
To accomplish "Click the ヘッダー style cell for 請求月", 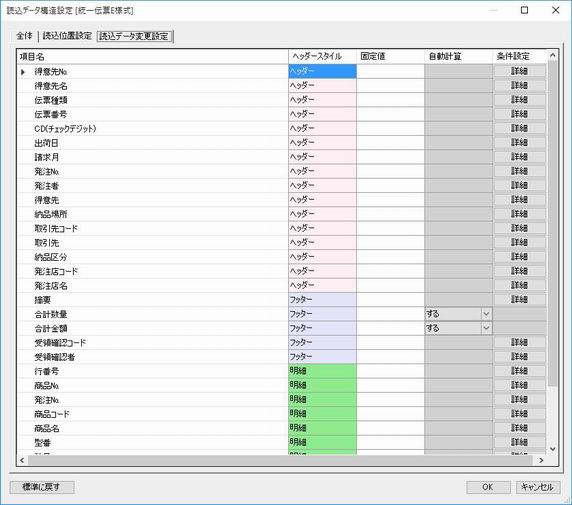I will [x=322, y=157].
